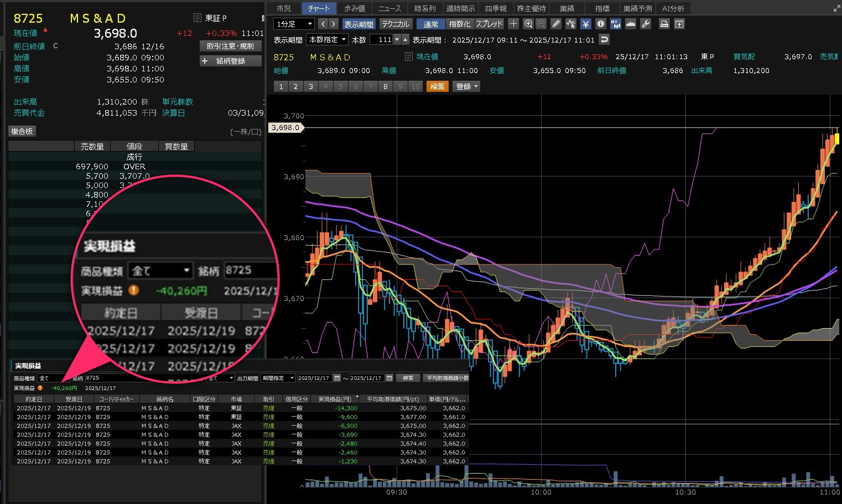Image resolution: width=842 pixels, height=504 pixels.
Task: Open the 四季報 tab
Action: 496,8
